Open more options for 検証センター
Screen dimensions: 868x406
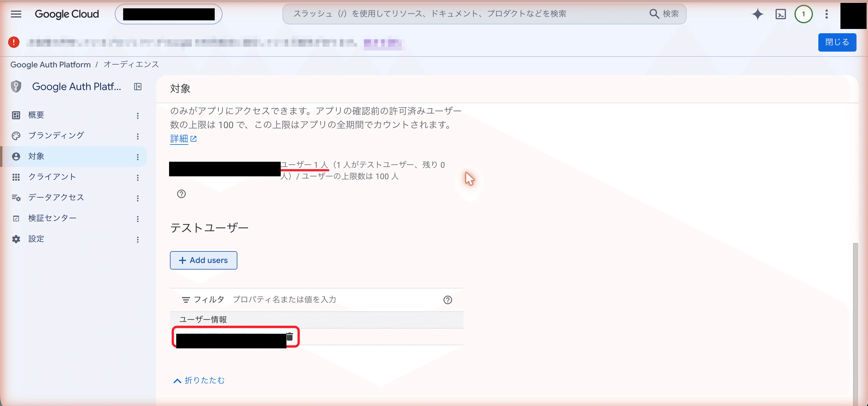click(137, 219)
